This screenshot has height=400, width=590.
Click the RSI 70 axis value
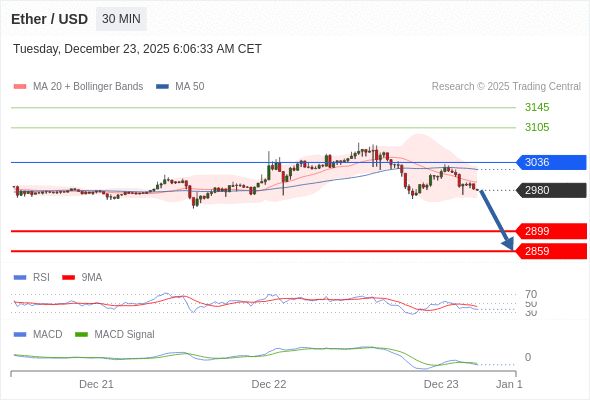point(531,294)
